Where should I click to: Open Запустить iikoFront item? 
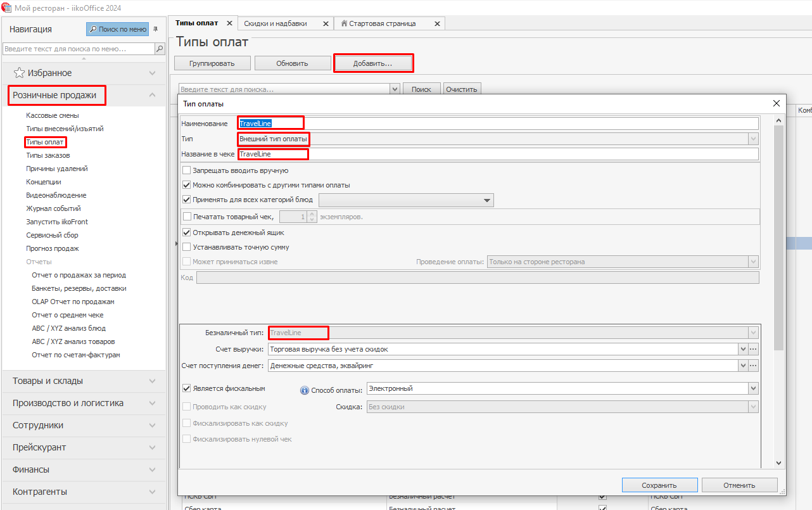[57, 222]
